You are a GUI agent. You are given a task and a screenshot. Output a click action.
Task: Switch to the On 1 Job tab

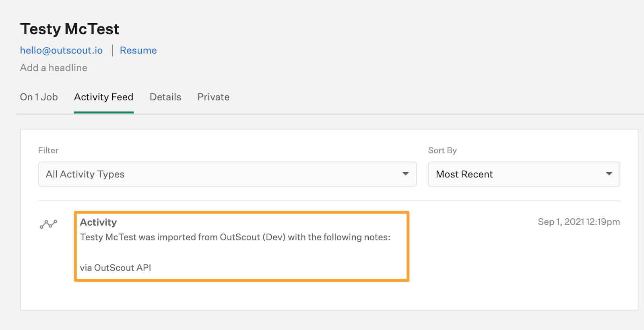pos(39,97)
